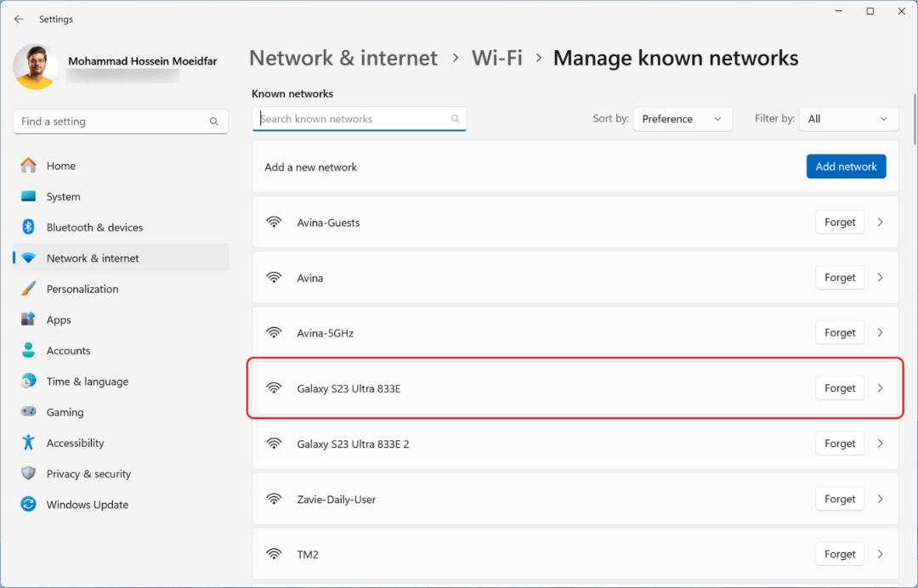Expand Galaxy S23 Ultra 833E details chevron
This screenshot has height=588, width=918.
pos(880,388)
